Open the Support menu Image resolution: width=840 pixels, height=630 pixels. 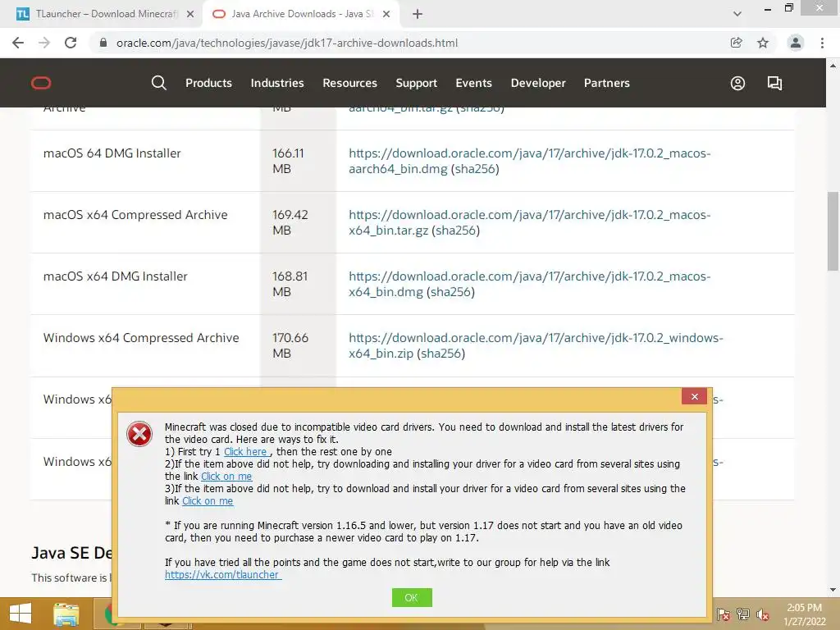(416, 83)
